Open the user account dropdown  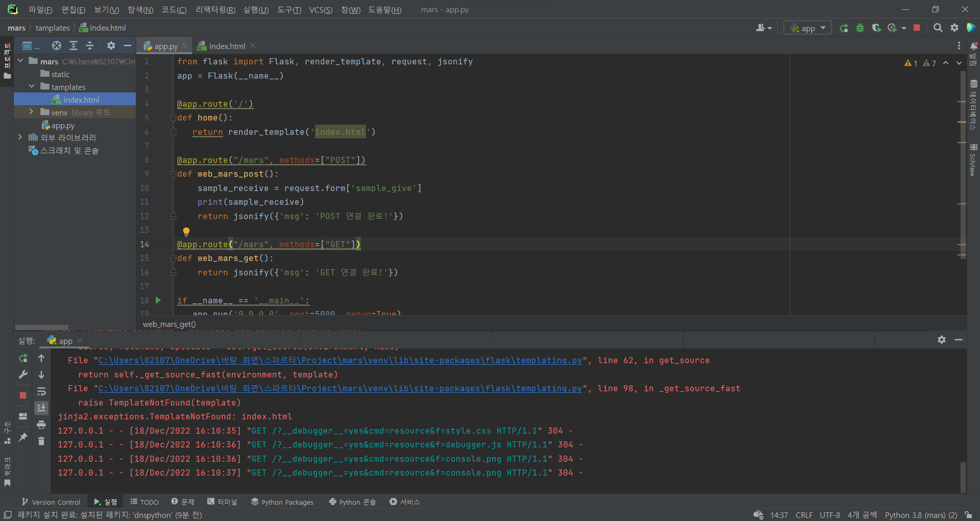tap(764, 28)
